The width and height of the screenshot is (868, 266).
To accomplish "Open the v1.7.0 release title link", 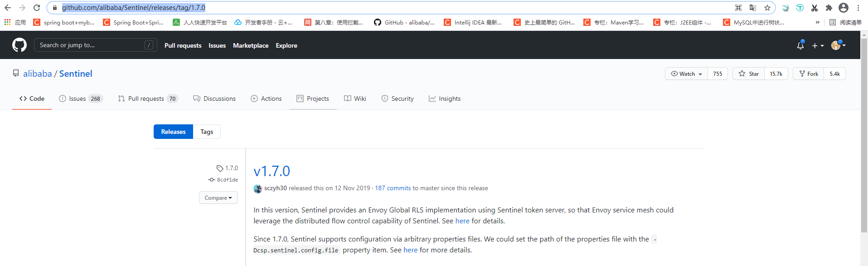I will tap(272, 171).
